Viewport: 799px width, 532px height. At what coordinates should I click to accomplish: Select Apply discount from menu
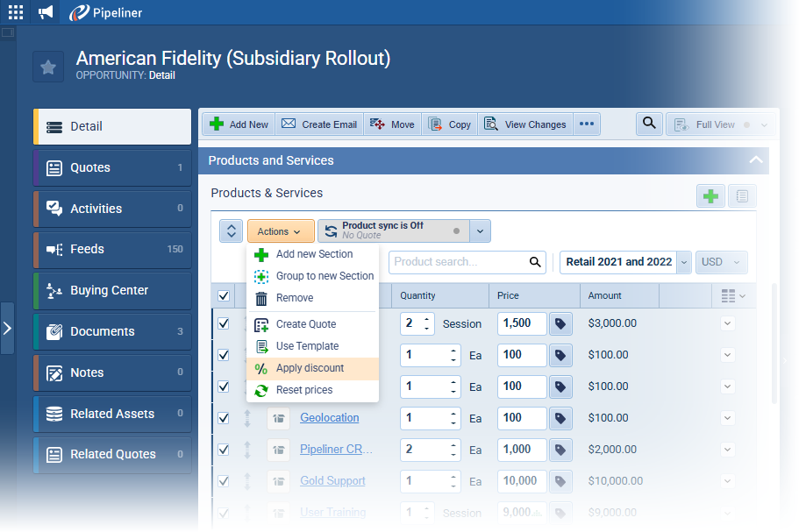click(x=310, y=368)
